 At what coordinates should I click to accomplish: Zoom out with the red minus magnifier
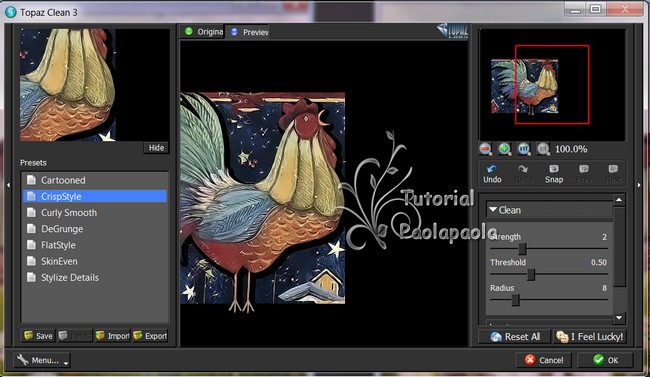coord(485,148)
